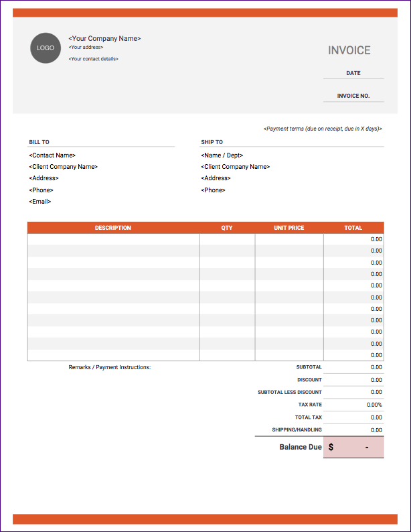Click the UNIT PRICE column header
Screen dimensions: 411x532
tap(289, 228)
